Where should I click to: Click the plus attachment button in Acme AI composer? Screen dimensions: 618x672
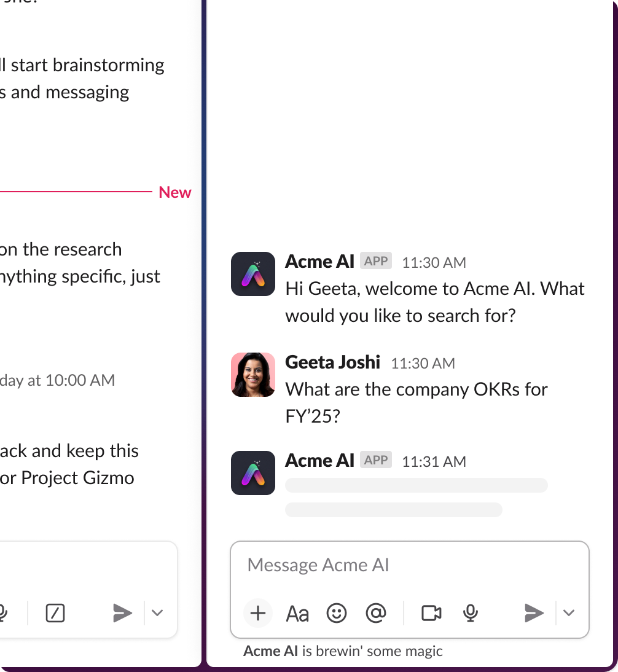point(258,613)
